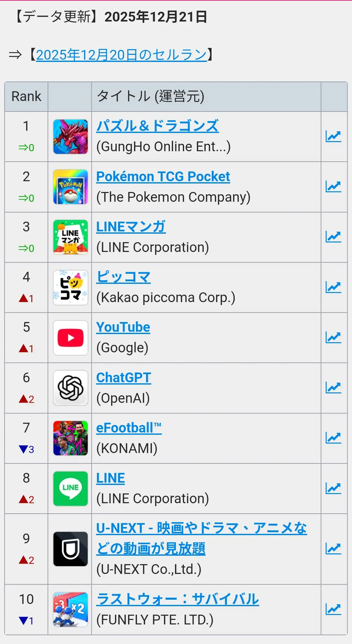352x644 pixels.
Task: Select the LINE Manga app icon
Action: click(70, 237)
